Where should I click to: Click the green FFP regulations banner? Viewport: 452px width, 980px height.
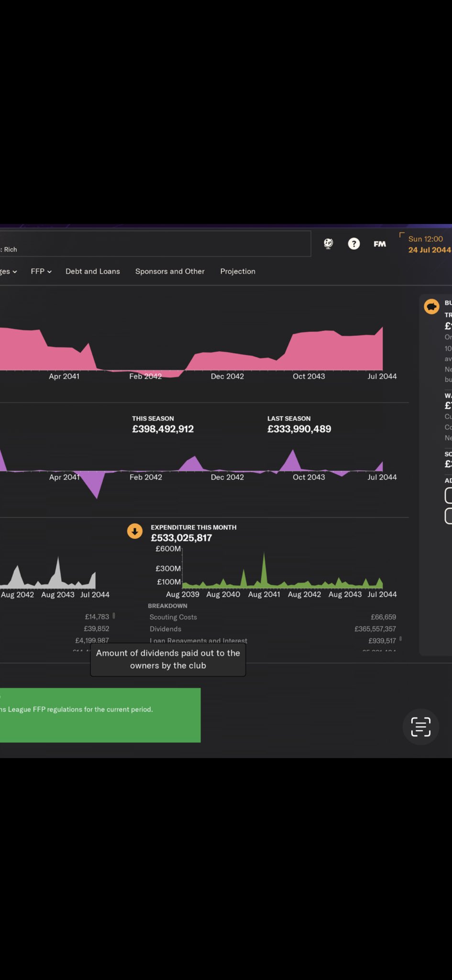[x=99, y=715]
